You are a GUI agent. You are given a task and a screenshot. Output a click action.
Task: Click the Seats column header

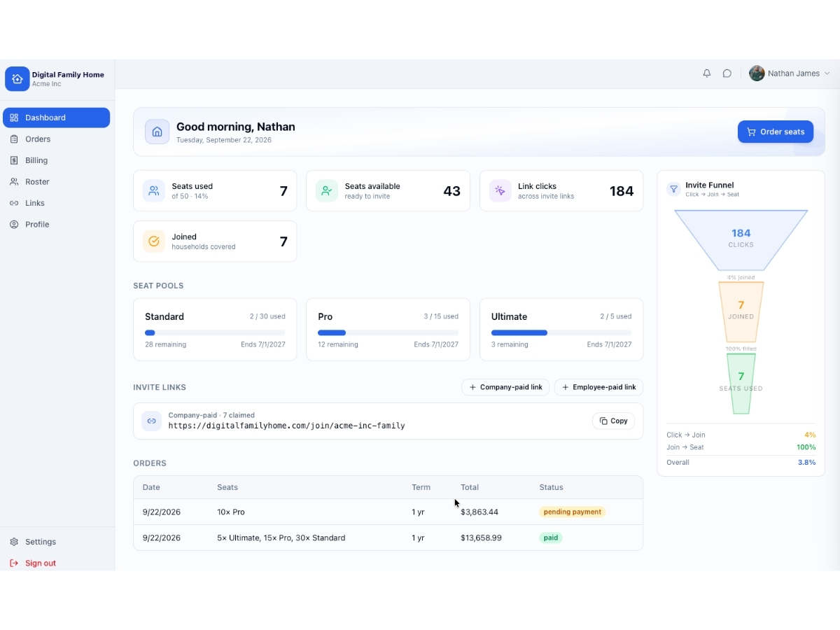[227, 487]
